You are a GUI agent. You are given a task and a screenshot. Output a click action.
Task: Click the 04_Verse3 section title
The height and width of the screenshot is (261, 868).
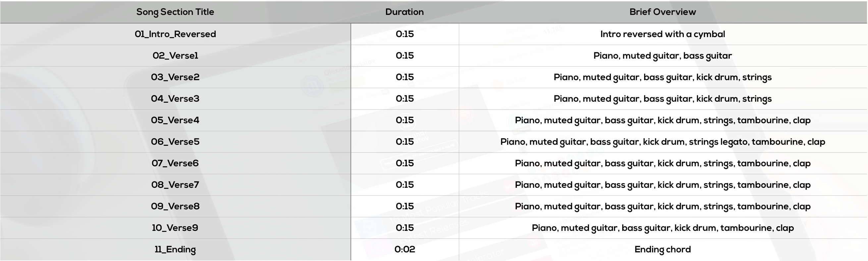175,99
